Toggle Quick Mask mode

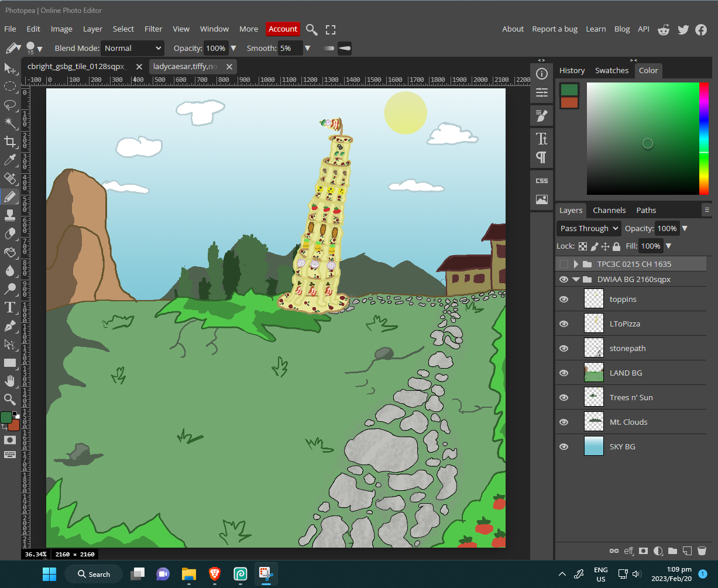(10, 439)
